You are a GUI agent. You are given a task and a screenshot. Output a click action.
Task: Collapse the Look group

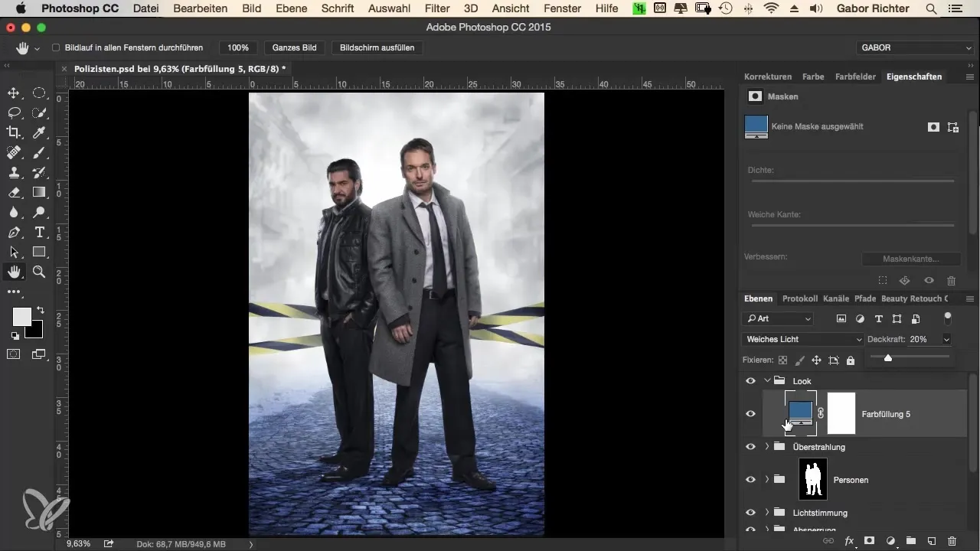click(x=767, y=381)
